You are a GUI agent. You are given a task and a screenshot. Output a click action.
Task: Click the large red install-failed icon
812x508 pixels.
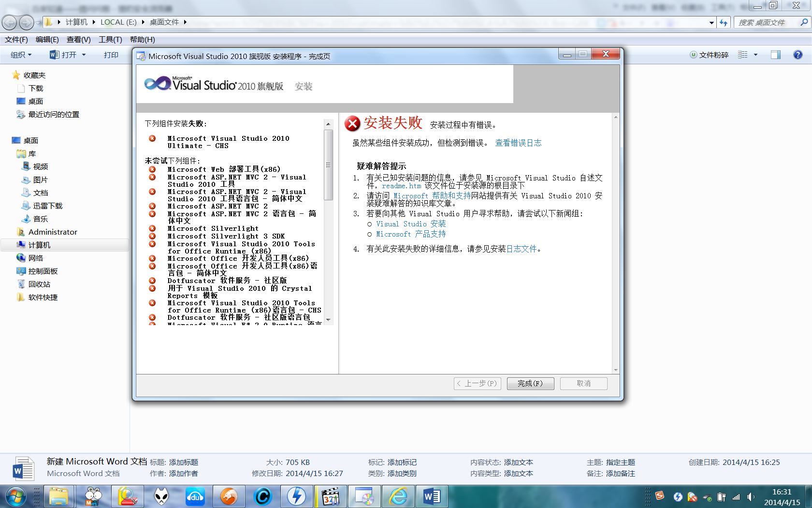(352, 123)
